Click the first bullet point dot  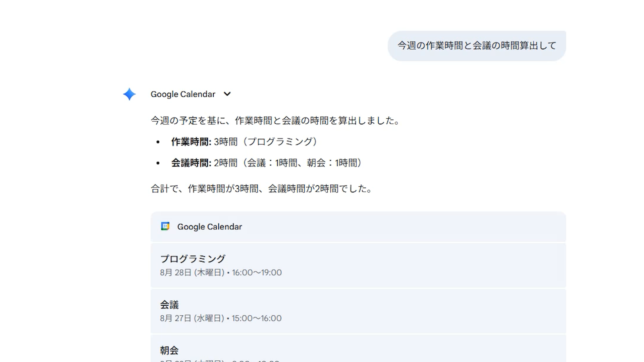(x=158, y=142)
